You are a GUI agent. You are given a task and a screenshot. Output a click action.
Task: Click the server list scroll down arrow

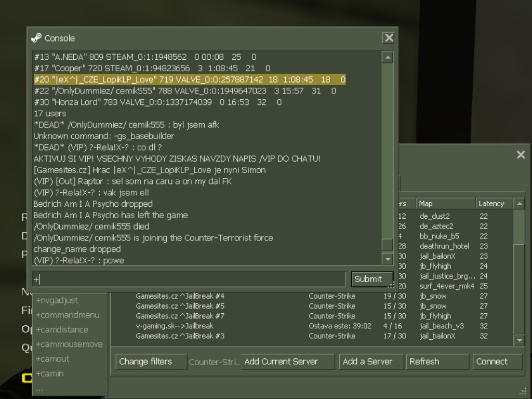(x=520, y=340)
